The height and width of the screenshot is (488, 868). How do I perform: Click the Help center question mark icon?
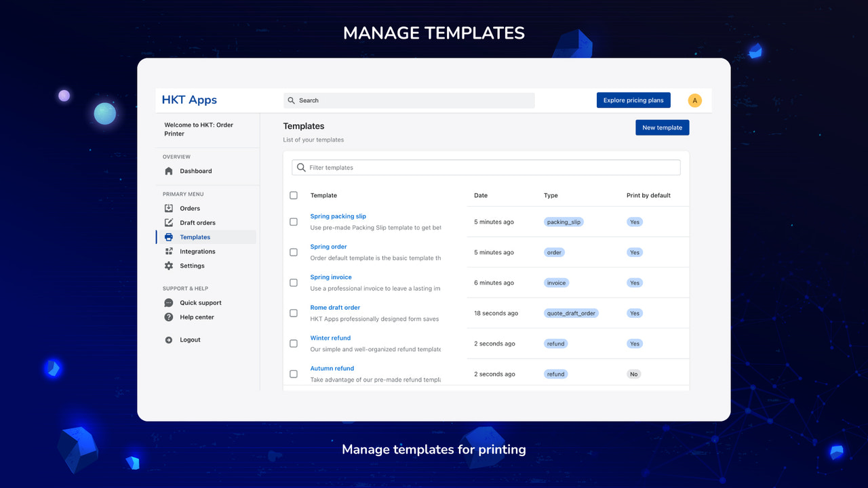(167, 317)
